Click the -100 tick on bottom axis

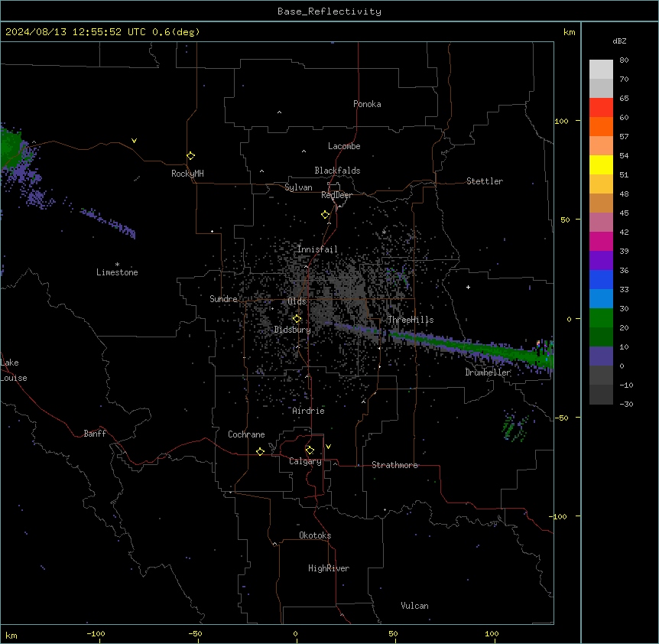[96, 633]
